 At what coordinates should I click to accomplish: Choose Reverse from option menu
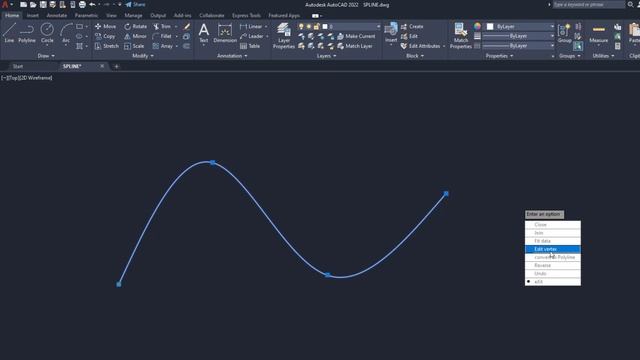point(553,265)
